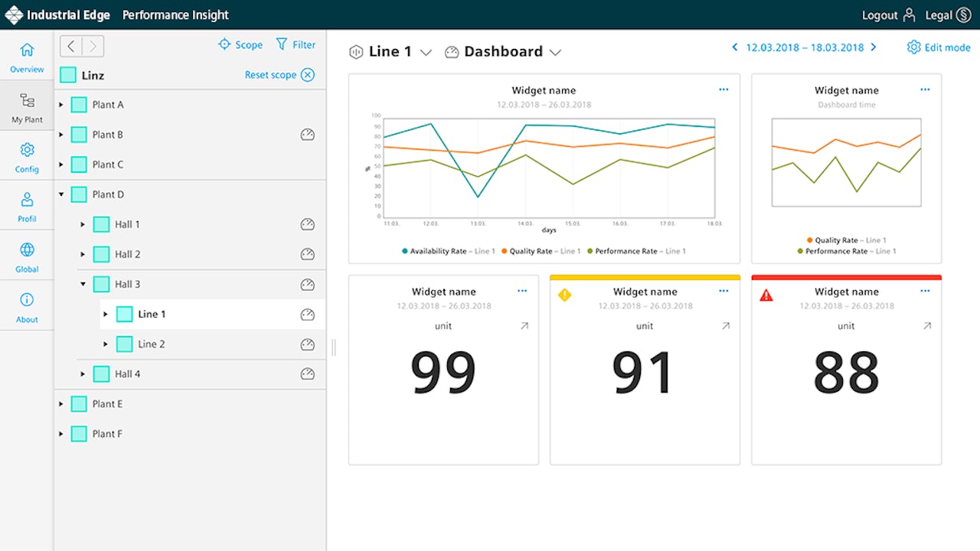This screenshot has height=551, width=980.
Task: Open the Dashboard dropdown
Action: click(x=556, y=51)
